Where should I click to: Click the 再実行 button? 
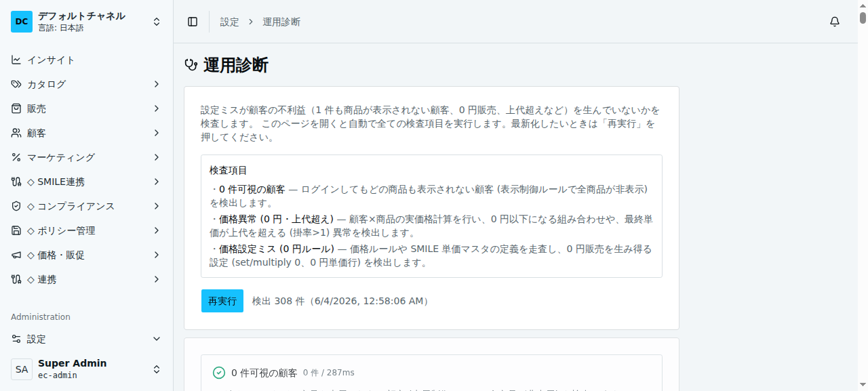(x=222, y=301)
